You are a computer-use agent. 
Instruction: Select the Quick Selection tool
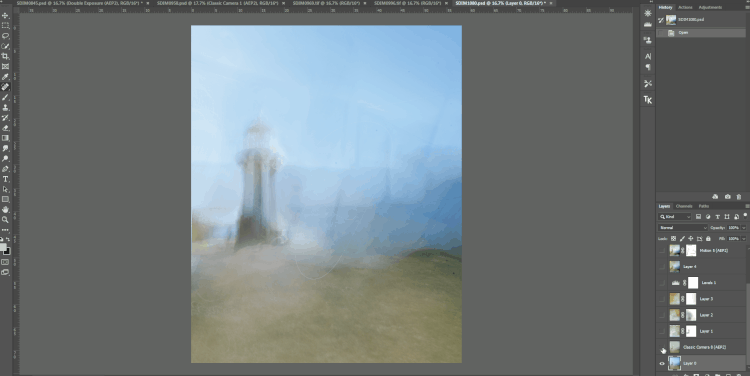[x=5, y=46]
